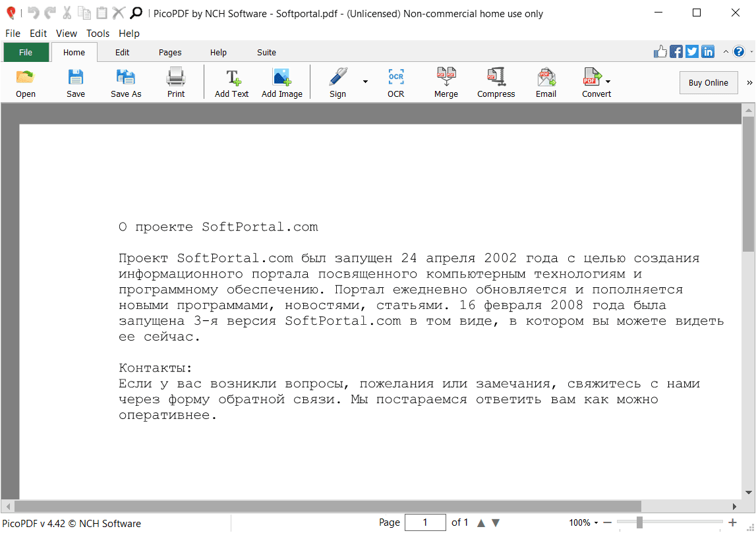Click the "Контакты:" line in document
This screenshot has width=756, height=533.
pos(156,368)
